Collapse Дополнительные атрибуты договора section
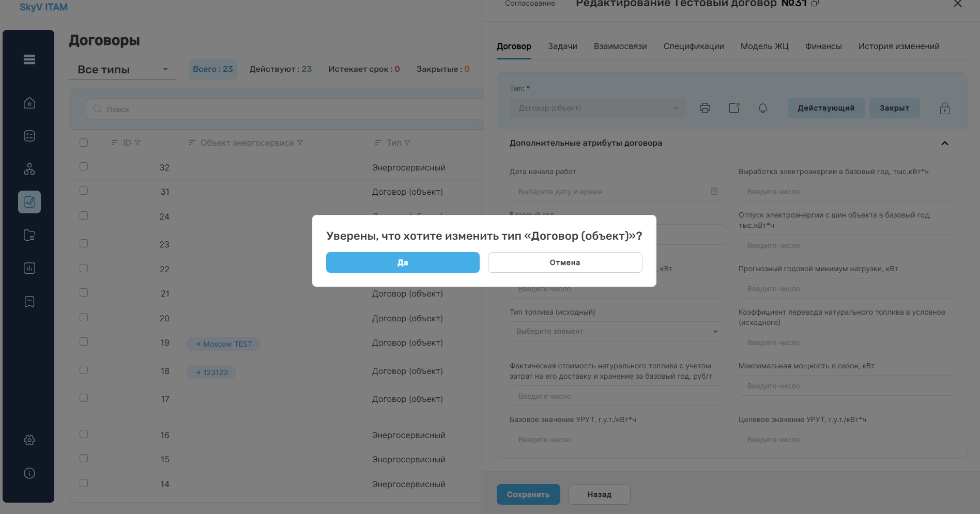The height and width of the screenshot is (514, 980). click(945, 143)
